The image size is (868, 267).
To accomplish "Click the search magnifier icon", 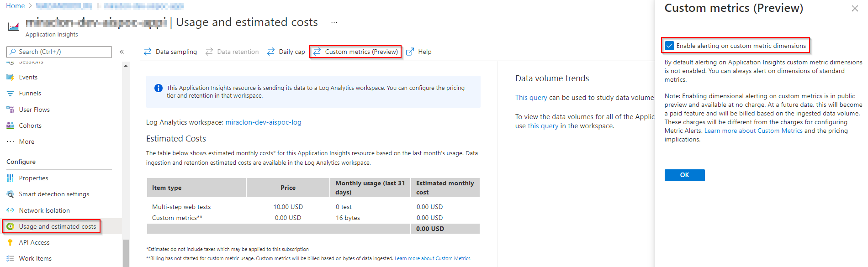I will (x=13, y=52).
